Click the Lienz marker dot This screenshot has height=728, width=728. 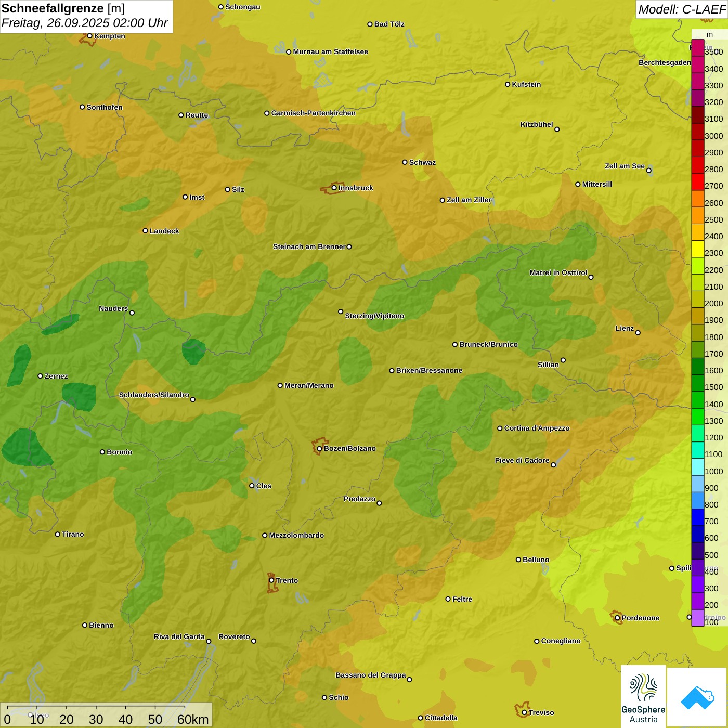tap(638, 333)
